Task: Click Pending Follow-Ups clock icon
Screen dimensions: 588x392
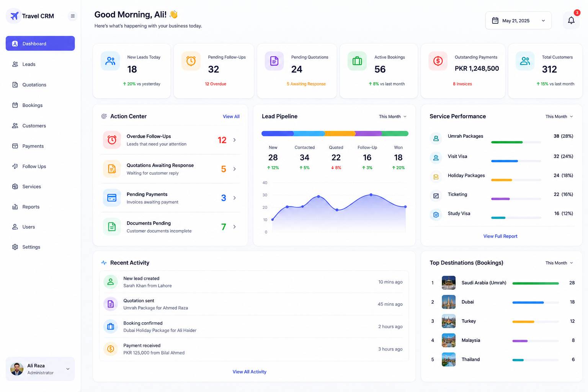Action: point(191,61)
